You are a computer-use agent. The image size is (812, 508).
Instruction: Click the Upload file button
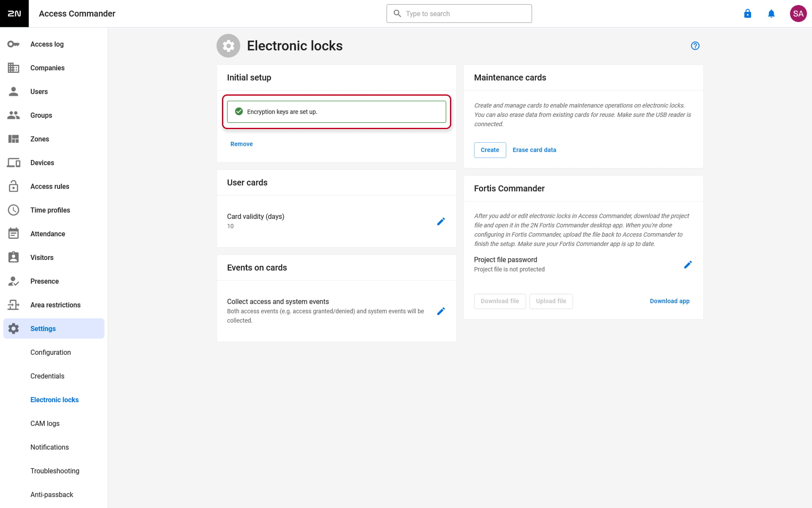pyautogui.click(x=551, y=301)
